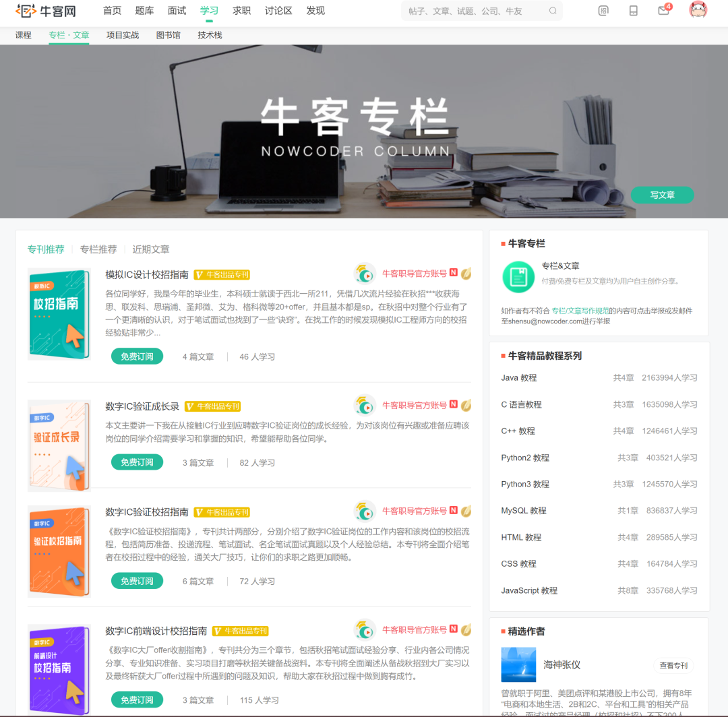Click red N badge on 数字IC验证成长录 row
This screenshot has width=728, height=717.
point(454,404)
